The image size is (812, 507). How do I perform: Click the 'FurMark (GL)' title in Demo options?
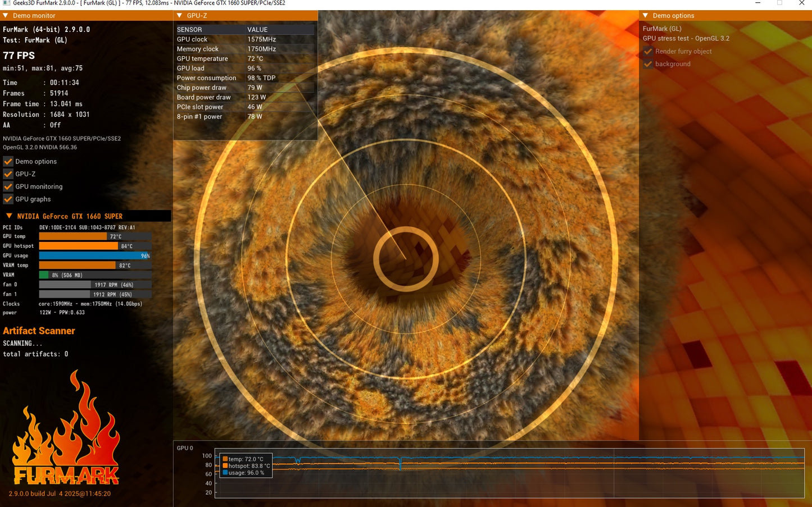[x=662, y=29]
